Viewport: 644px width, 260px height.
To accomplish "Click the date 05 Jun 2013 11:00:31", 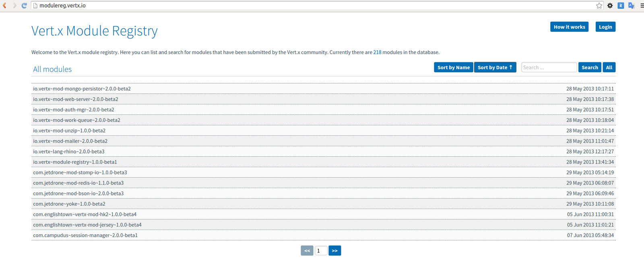I will (x=590, y=214).
